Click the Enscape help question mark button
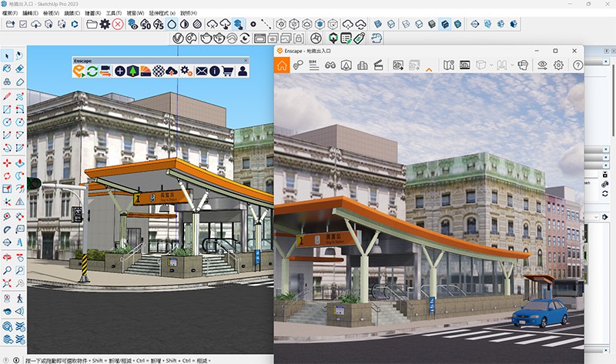 point(577,65)
